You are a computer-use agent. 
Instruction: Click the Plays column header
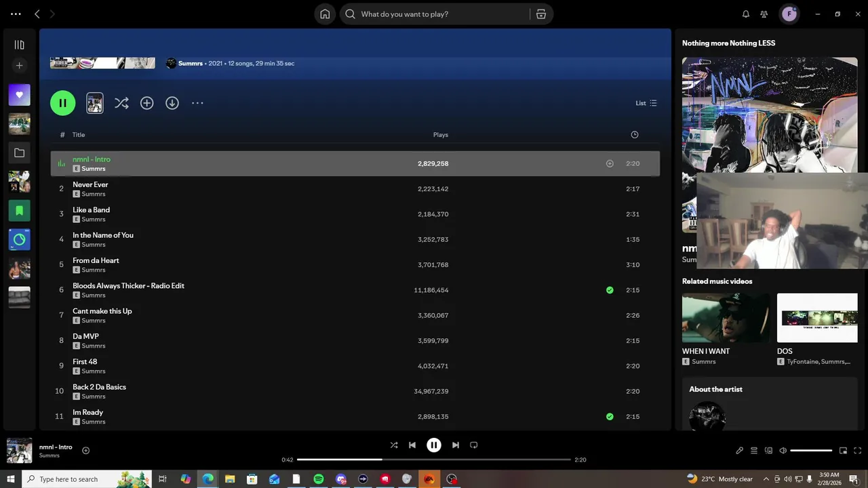[x=441, y=135]
